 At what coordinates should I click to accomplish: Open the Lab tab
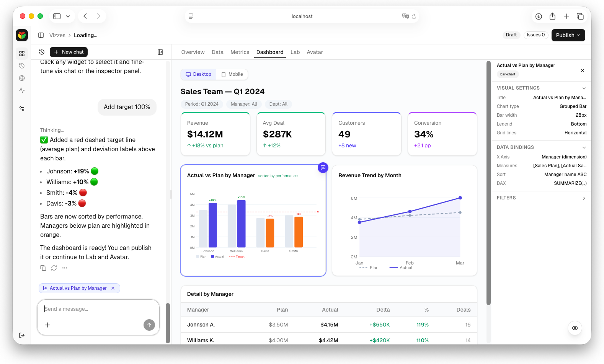pos(295,52)
